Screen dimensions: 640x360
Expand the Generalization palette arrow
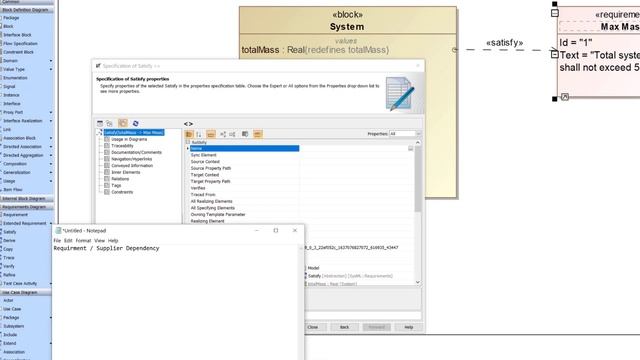[51, 172]
